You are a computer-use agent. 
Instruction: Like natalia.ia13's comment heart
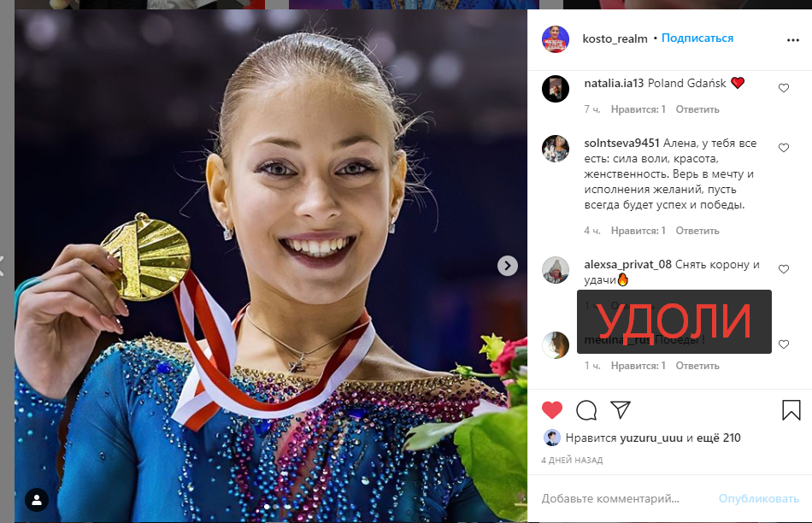tap(784, 88)
